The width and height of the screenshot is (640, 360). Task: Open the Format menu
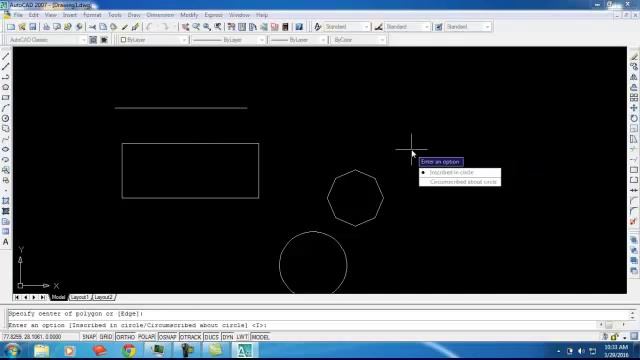coord(92,15)
